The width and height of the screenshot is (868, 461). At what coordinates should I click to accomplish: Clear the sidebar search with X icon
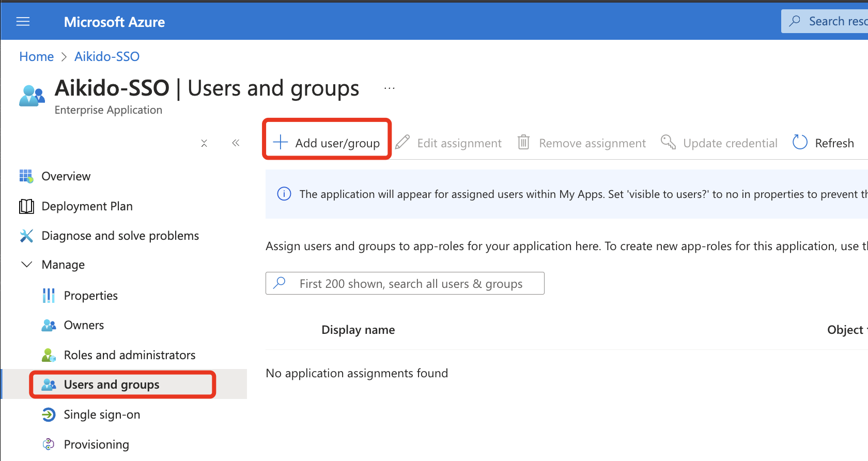[x=204, y=143]
